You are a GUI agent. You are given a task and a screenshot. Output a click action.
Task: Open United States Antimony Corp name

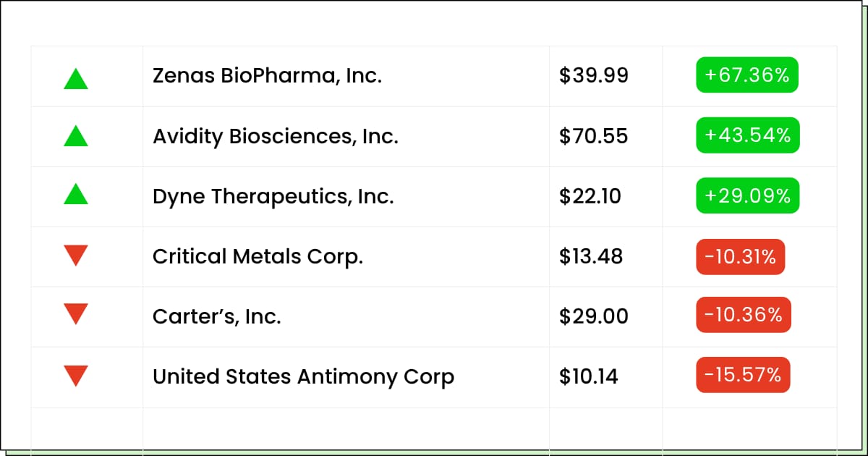pyautogui.click(x=303, y=376)
